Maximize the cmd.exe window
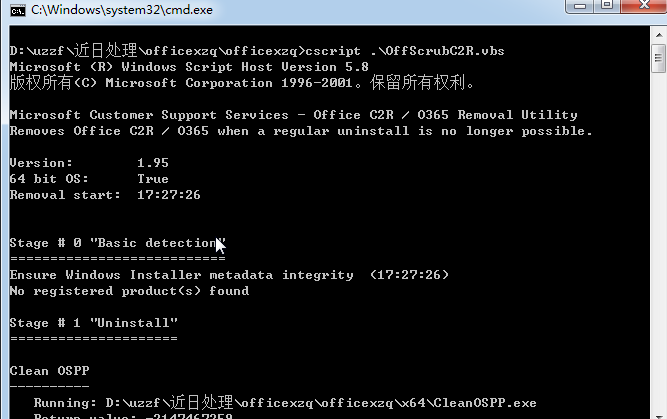This screenshot has width=667, height=419. (607, 6)
